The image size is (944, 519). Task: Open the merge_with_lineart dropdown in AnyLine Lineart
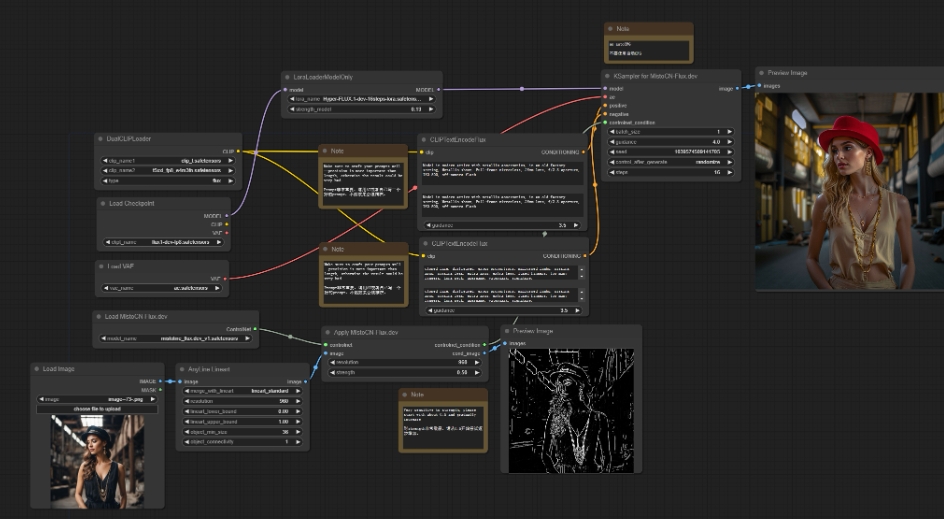[x=243, y=391]
